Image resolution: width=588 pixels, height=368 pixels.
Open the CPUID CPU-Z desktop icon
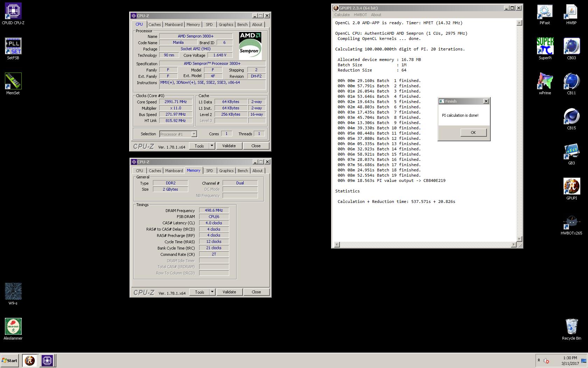13,14
